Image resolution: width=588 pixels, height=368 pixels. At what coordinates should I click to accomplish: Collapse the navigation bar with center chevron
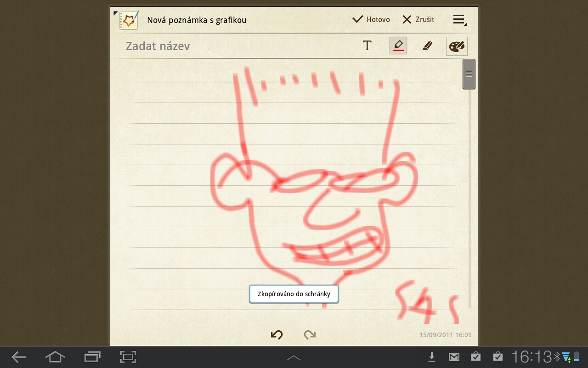pyautogui.click(x=294, y=357)
